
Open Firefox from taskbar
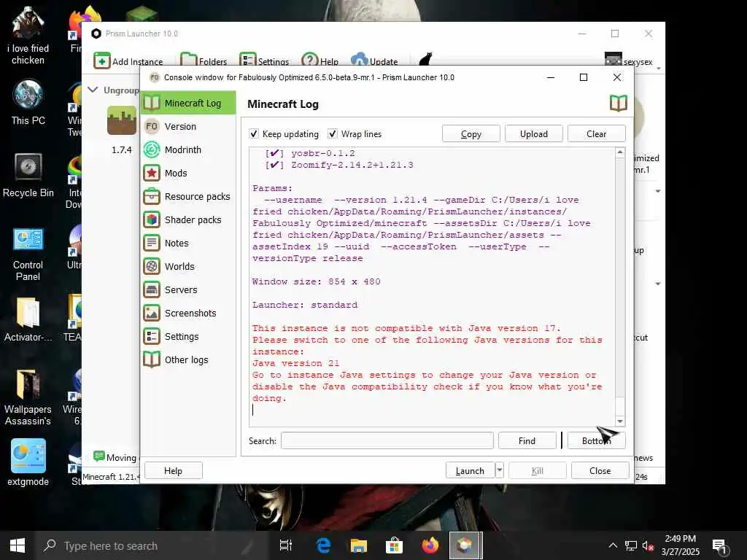click(x=430, y=545)
